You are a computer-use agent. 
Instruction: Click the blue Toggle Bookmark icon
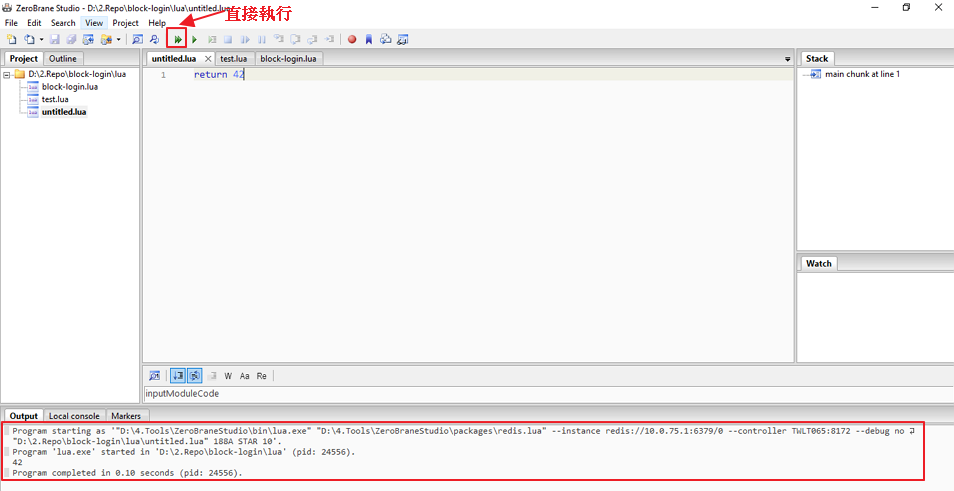(x=368, y=40)
